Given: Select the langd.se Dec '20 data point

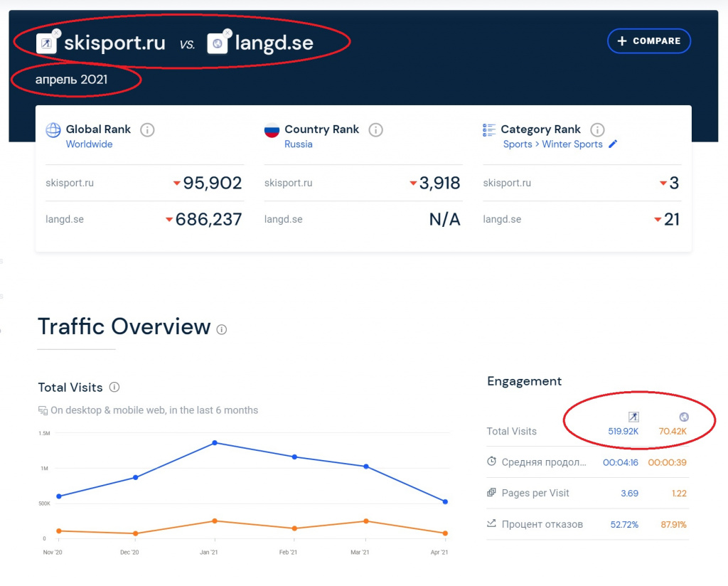Looking at the screenshot, I should [136, 533].
